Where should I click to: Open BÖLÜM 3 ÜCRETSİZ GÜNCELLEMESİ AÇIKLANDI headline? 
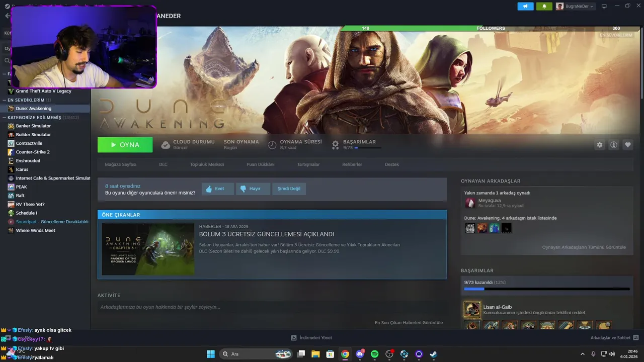tap(267, 234)
